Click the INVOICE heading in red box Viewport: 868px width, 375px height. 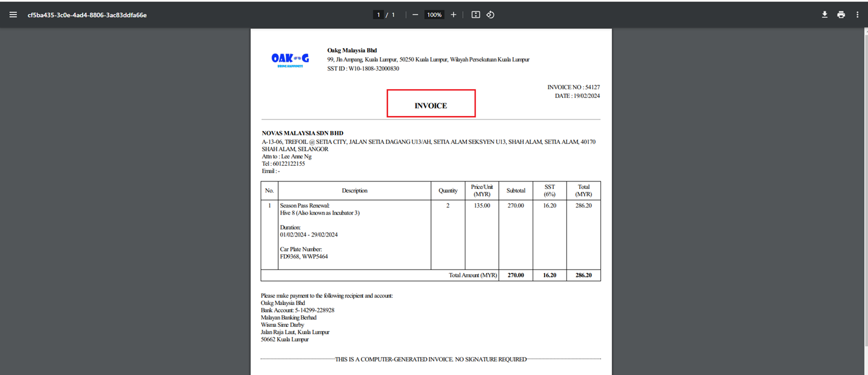(431, 105)
